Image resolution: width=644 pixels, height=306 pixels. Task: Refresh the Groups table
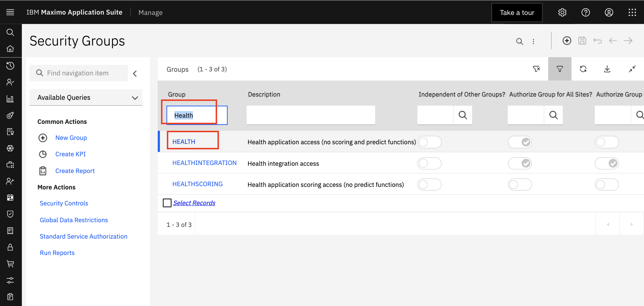583,69
